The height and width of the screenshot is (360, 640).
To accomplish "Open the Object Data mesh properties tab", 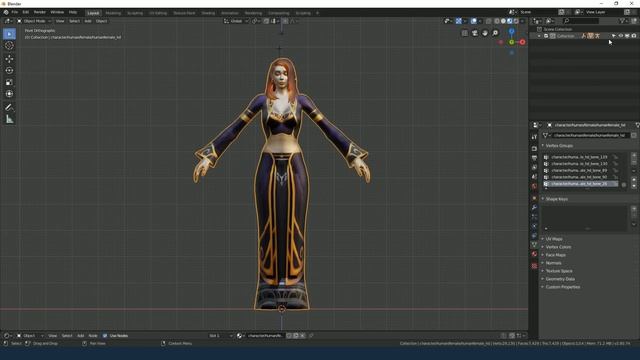I will click(534, 244).
